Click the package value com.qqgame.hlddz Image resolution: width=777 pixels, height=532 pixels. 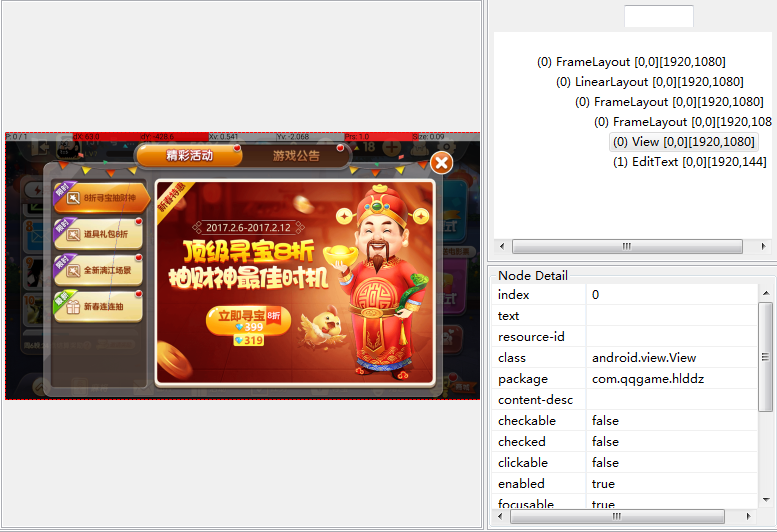pyautogui.click(x=648, y=379)
